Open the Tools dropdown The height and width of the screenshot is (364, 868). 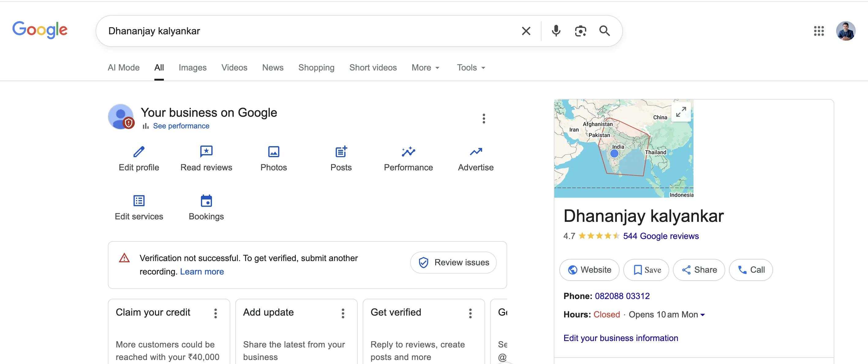(x=471, y=68)
